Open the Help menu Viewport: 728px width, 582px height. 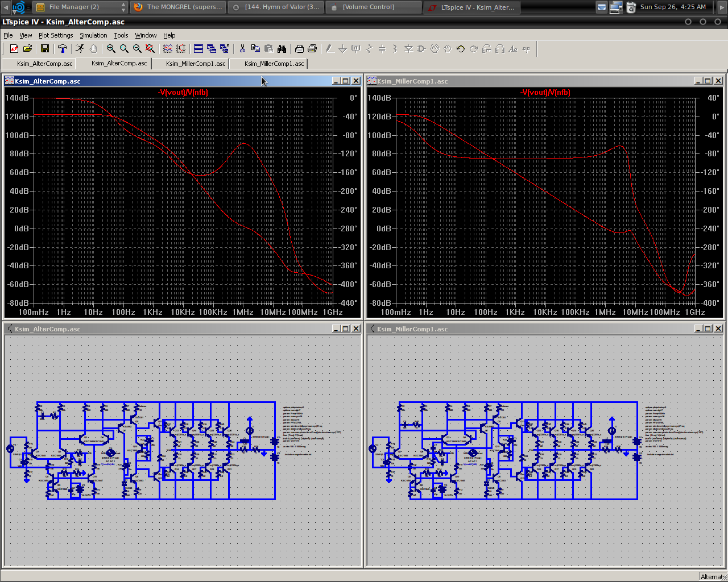pyautogui.click(x=169, y=35)
